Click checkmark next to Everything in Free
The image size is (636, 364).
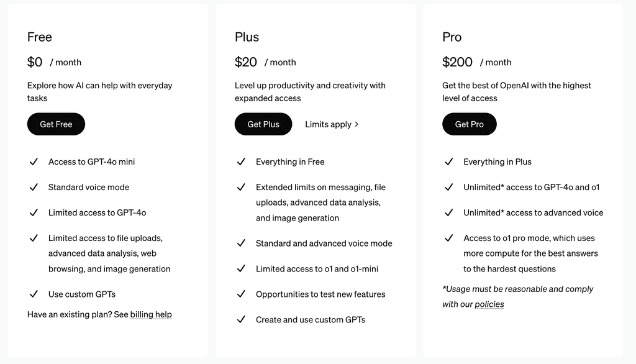pos(242,162)
